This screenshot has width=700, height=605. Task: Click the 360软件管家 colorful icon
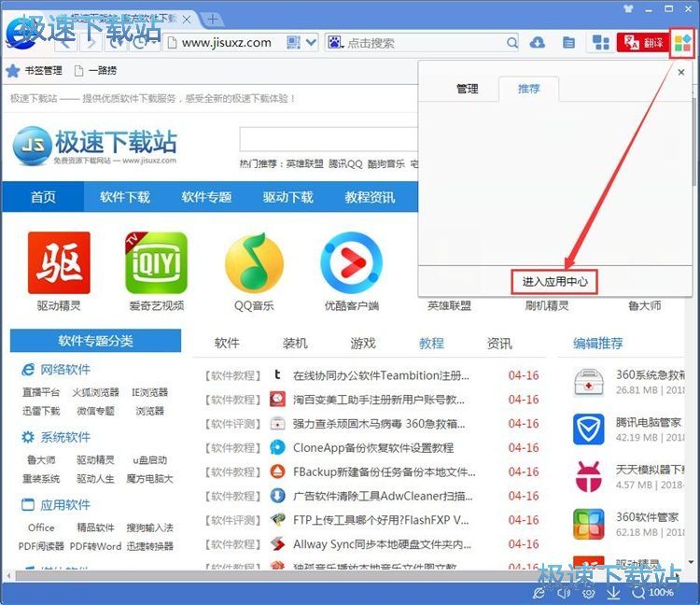coord(588,524)
